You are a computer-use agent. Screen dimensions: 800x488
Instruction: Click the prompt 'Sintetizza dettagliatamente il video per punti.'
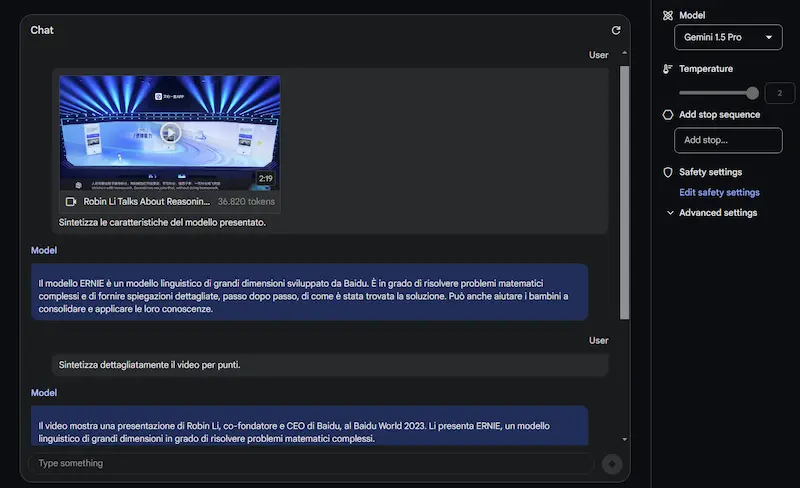149,365
